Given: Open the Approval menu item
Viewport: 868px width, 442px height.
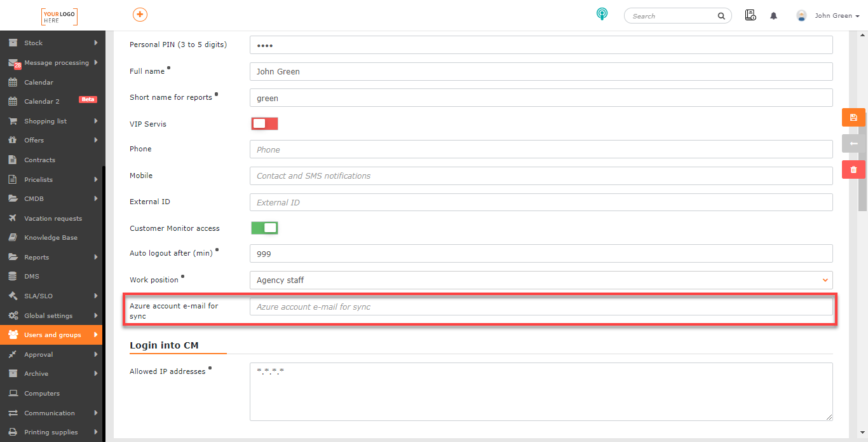Looking at the screenshot, I should [51, 354].
